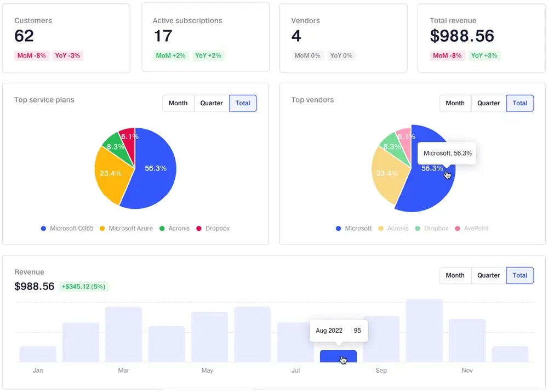The height and width of the screenshot is (392, 548).
Task: Hide Acronis in service plans legend
Action: pyautogui.click(x=174, y=229)
